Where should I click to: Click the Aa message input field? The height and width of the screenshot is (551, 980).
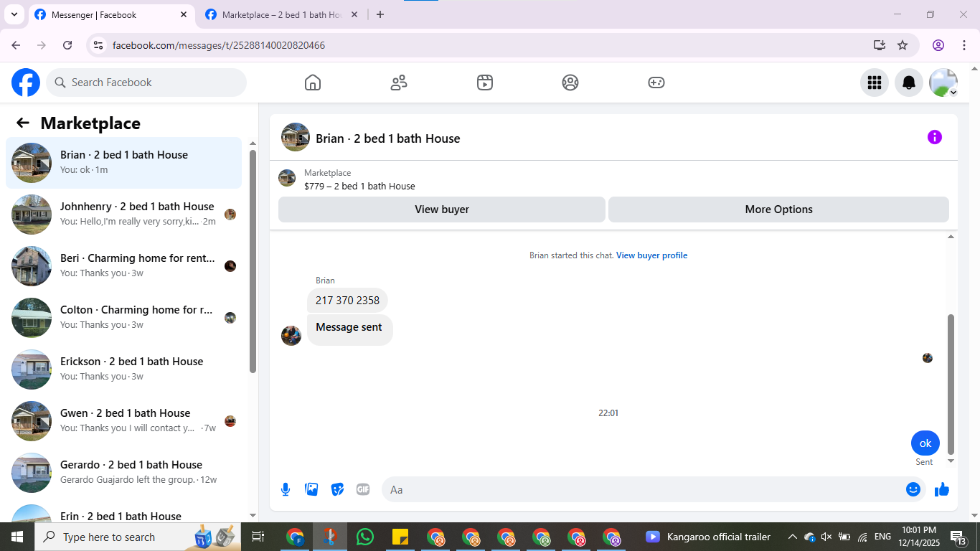tap(644, 489)
